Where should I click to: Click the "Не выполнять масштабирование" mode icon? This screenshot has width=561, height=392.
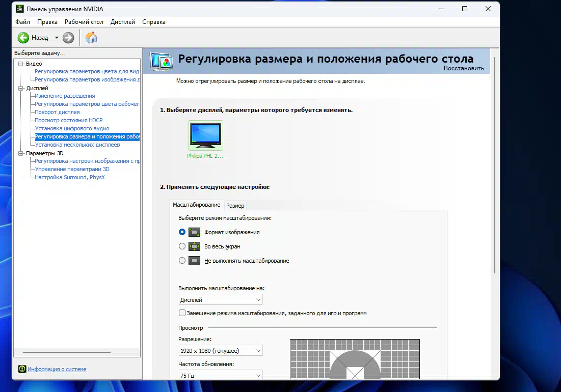tap(194, 261)
